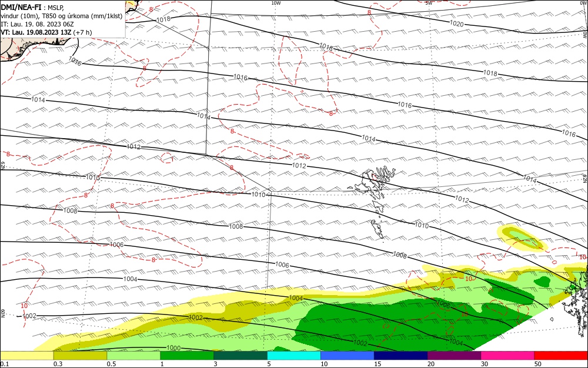Click the red 50+ legend swatch
This screenshot has height=368, width=588.
[561, 356]
